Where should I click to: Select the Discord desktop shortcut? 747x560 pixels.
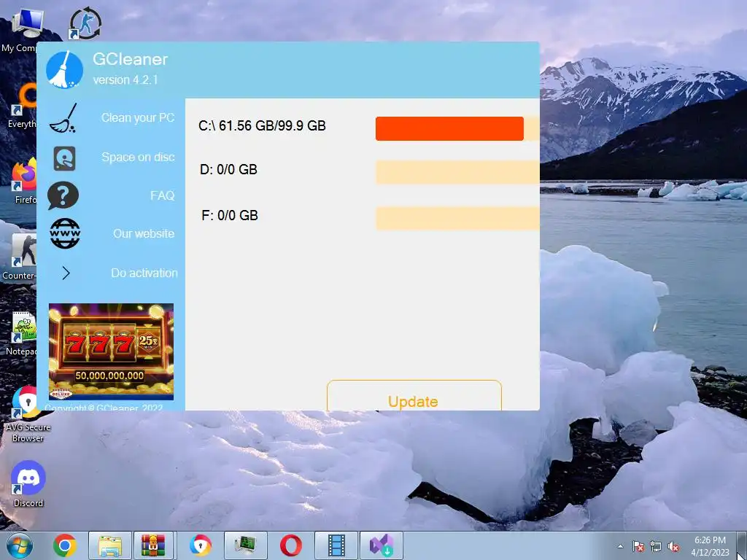(x=28, y=484)
